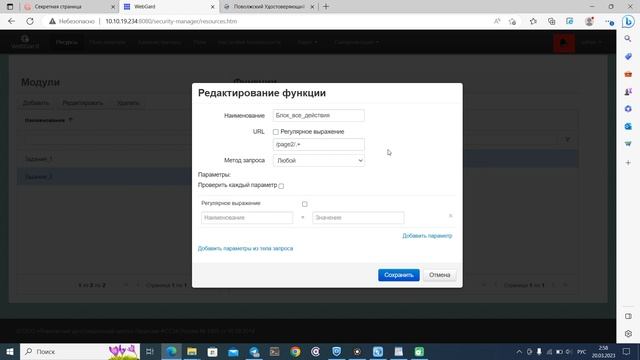
Task: Click the red notification bell in WebGard header
Action: [564, 42]
